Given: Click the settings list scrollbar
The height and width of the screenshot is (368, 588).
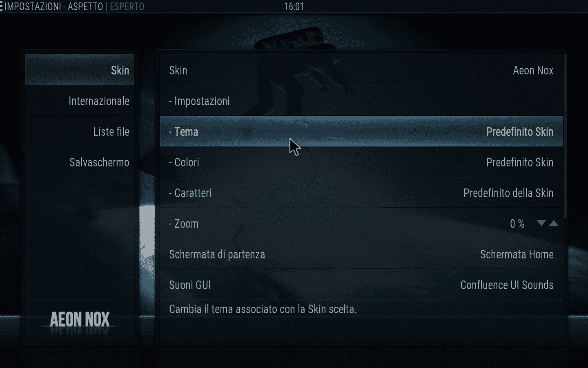Looking at the screenshot, I should 566,136.
